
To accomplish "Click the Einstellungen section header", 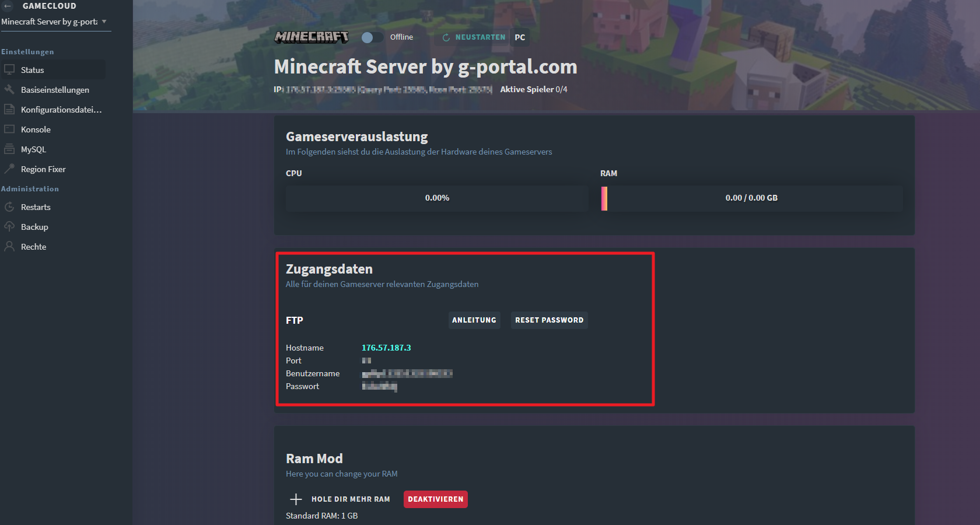I will click(27, 52).
